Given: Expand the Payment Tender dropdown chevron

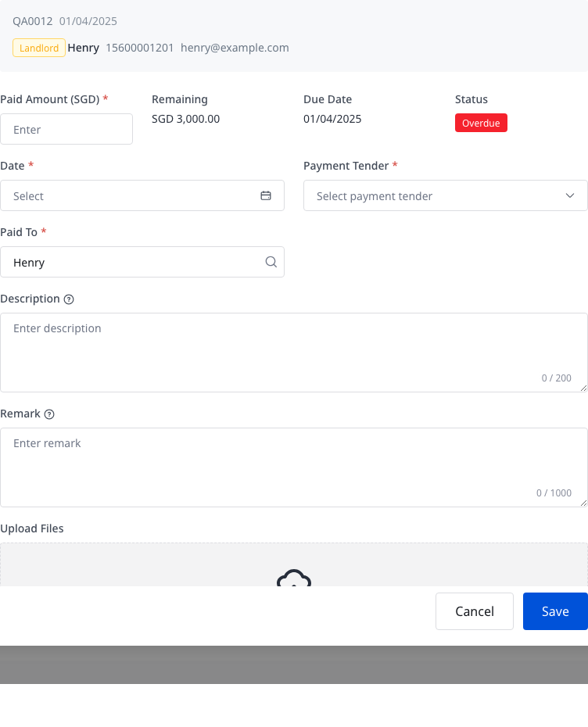Looking at the screenshot, I should coord(570,195).
